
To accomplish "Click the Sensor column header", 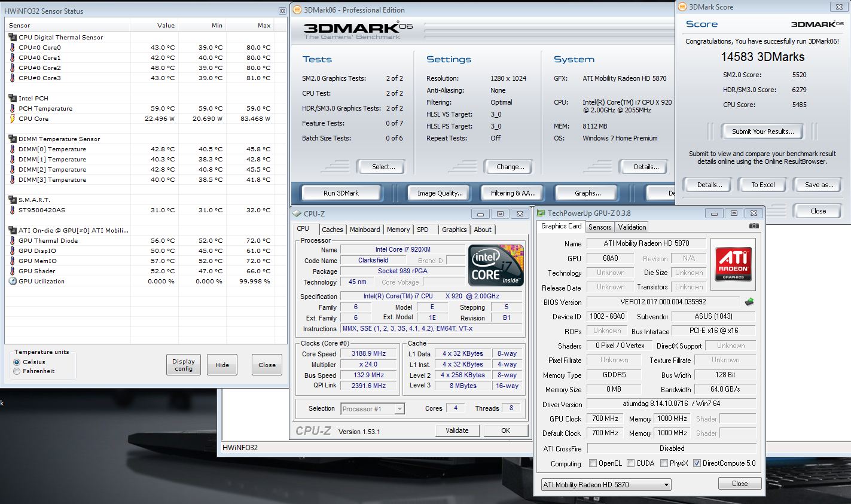I will click(x=68, y=25).
